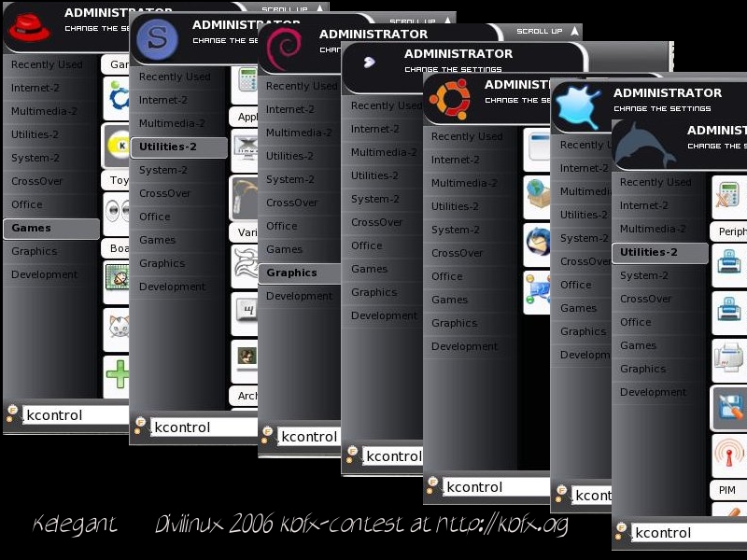Click kcontrol field in Ubuntu menu

[496, 487]
